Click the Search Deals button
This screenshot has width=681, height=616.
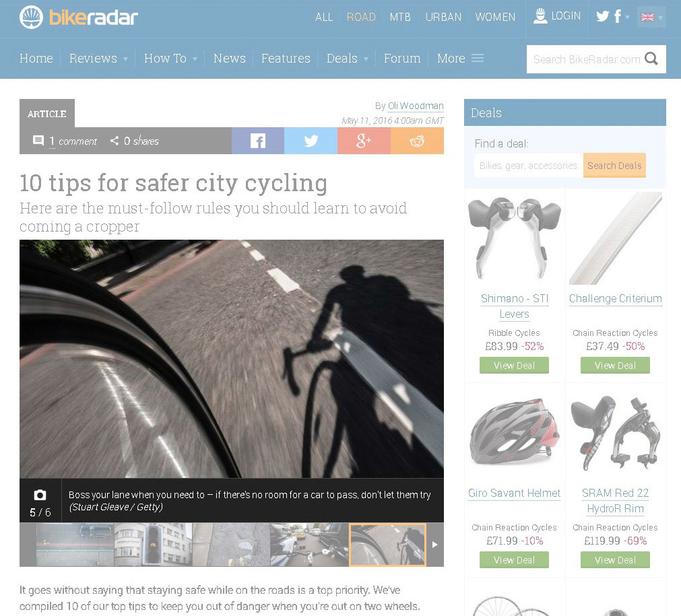click(x=614, y=166)
